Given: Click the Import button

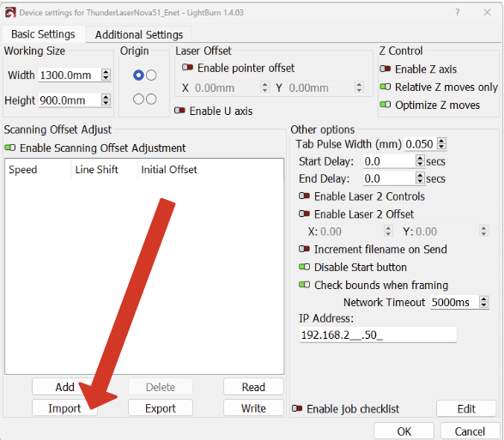Looking at the screenshot, I should (x=64, y=408).
